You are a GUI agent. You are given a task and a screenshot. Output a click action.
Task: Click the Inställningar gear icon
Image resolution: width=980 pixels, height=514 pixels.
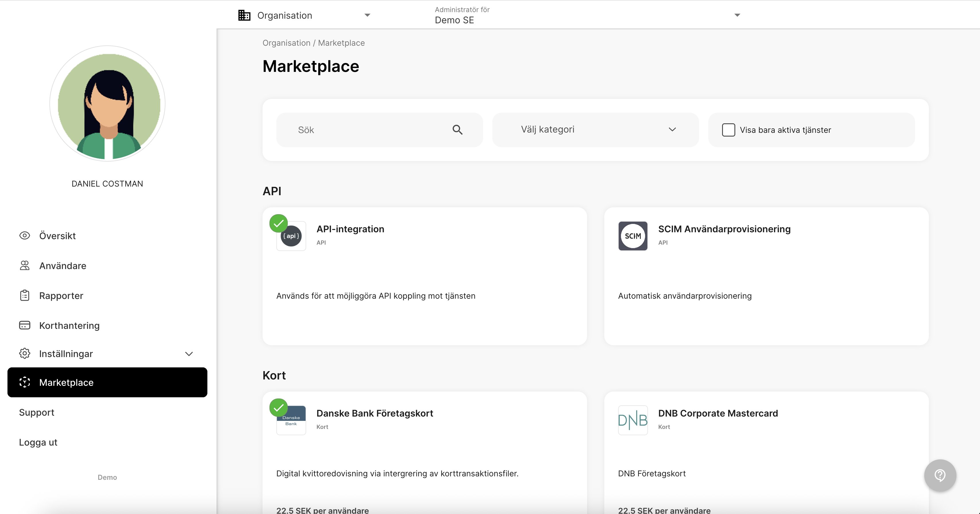tap(25, 353)
